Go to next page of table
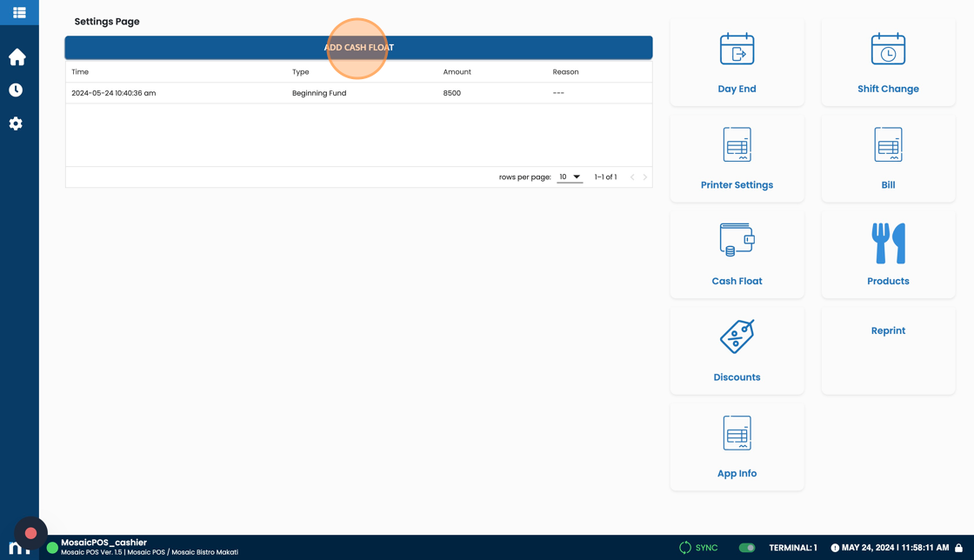The image size is (974, 560). coord(644,177)
